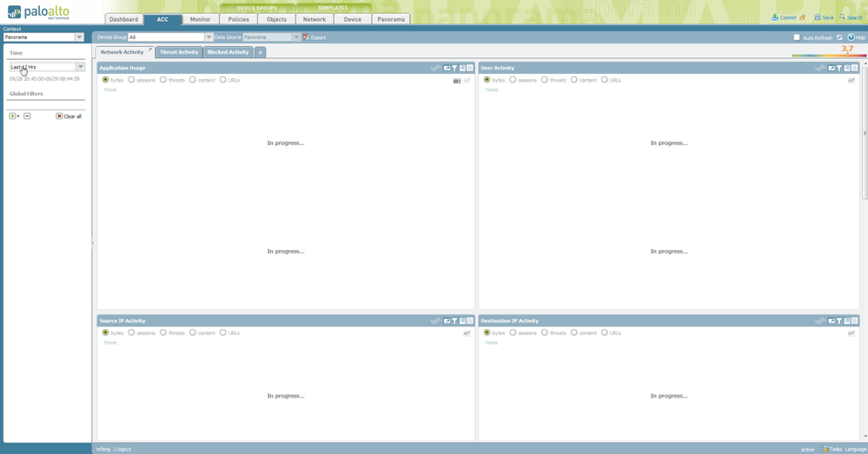
Task: Expand the Device Group dropdown arrow
Action: pos(209,37)
